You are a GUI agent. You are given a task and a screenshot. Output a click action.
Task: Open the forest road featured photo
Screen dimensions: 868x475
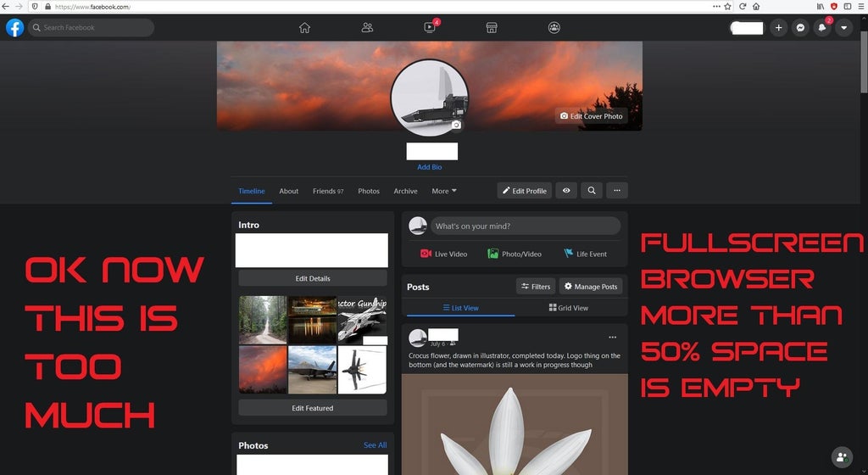[x=263, y=320]
